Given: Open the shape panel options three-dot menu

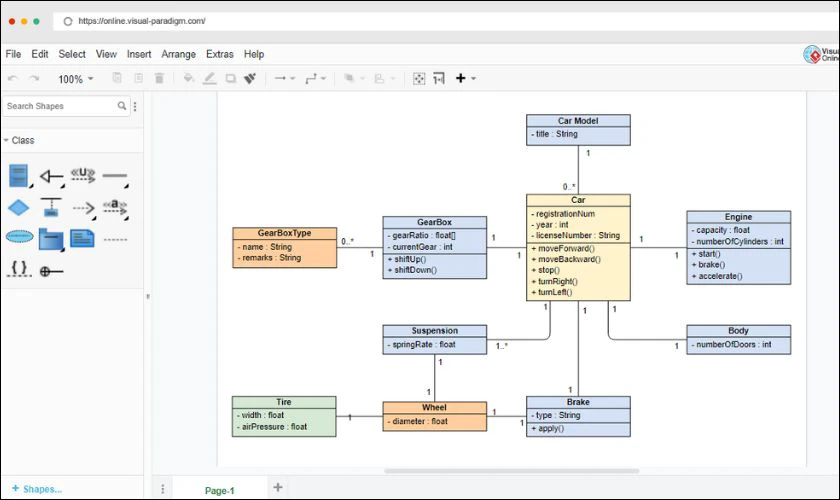Looking at the screenshot, I should (135, 106).
